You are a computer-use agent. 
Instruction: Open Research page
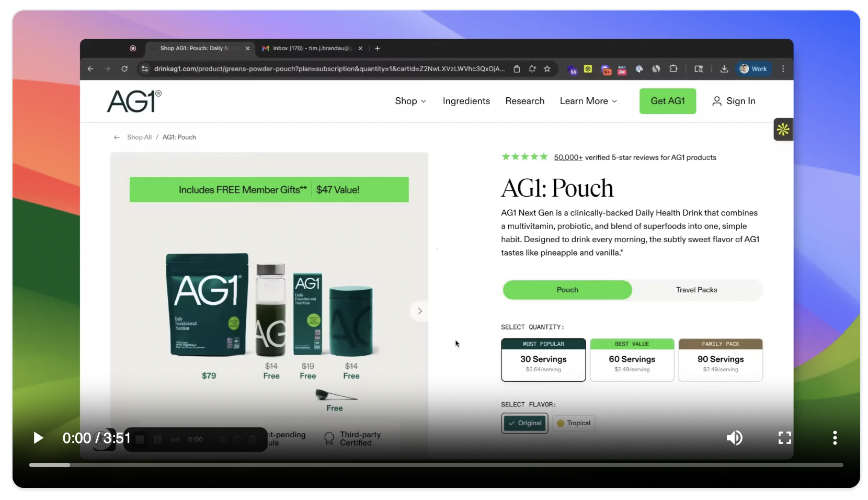pyautogui.click(x=524, y=101)
